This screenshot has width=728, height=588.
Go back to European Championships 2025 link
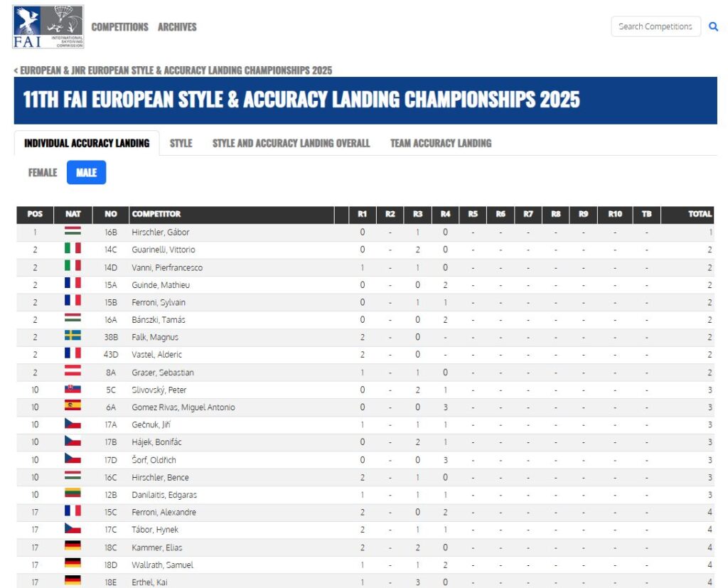coord(173,70)
